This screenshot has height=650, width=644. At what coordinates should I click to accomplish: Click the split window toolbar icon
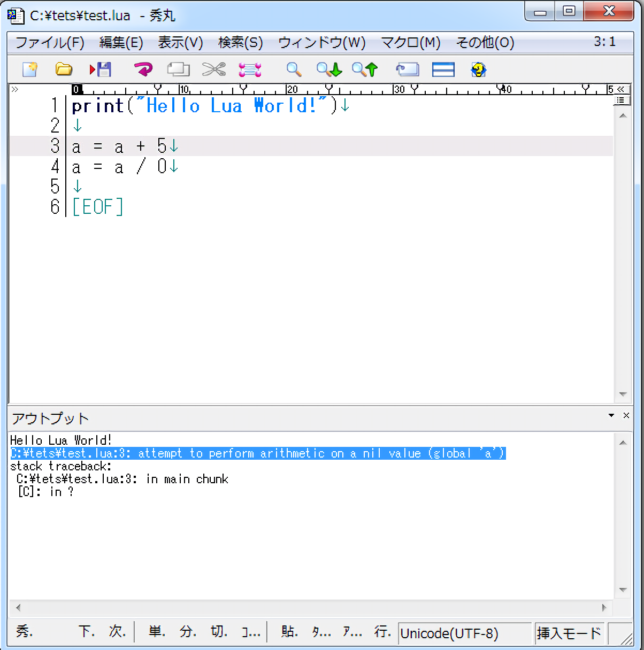pyautogui.click(x=443, y=69)
